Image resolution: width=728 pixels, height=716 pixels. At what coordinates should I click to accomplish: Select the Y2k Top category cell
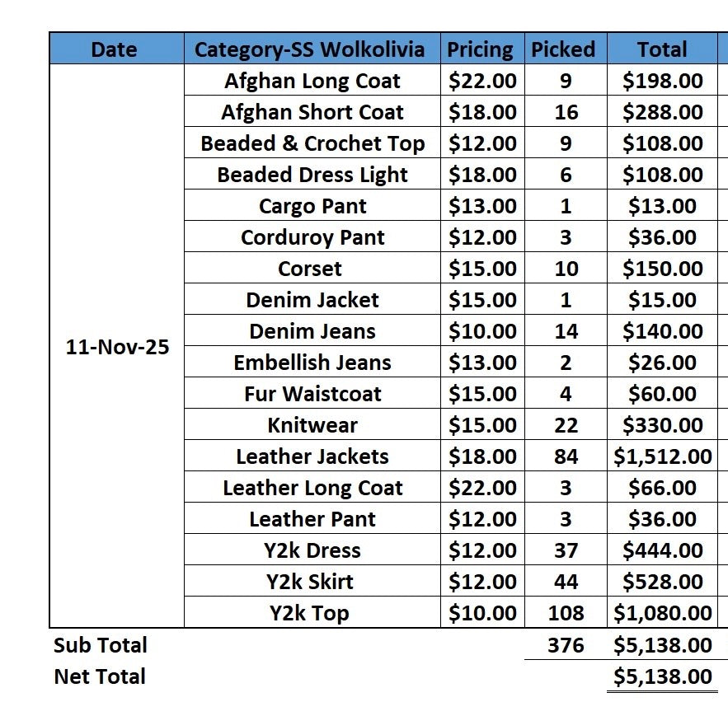(x=310, y=613)
